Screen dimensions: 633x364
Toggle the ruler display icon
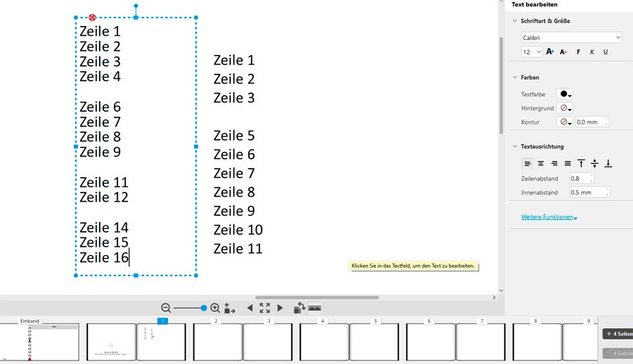[314, 308]
